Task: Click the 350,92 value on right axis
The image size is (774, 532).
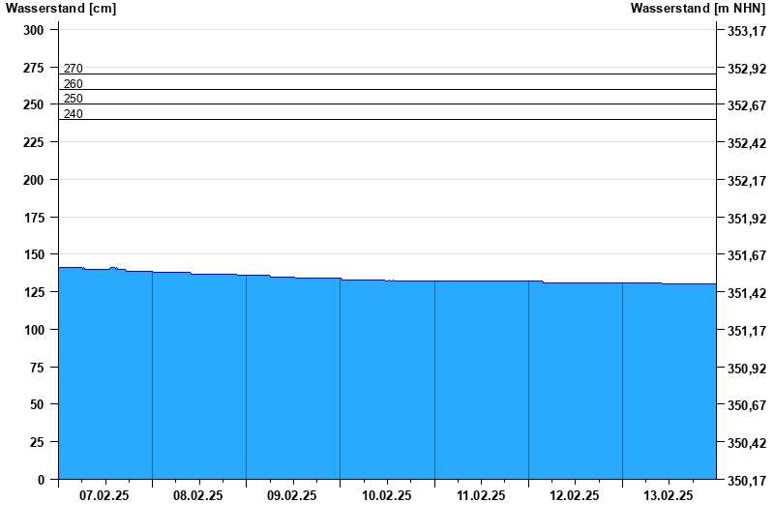Action: [747, 369]
